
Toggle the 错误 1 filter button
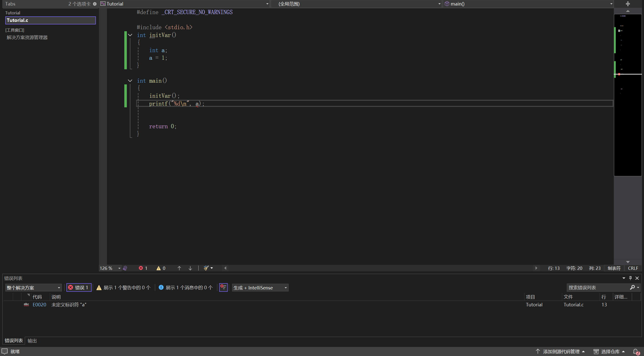[x=79, y=287]
